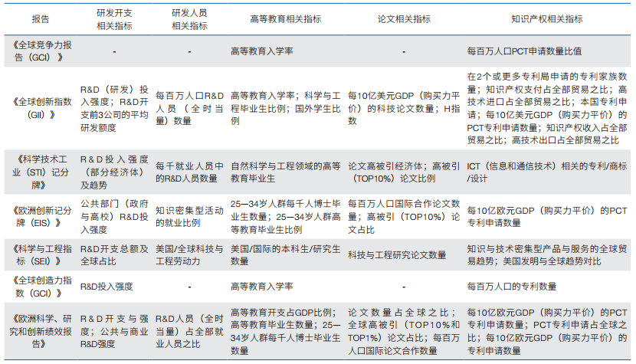Click the GII cell R&D开支前3公司的平均研发额度
Screen dimensions: 636x364
(x=114, y=108)
